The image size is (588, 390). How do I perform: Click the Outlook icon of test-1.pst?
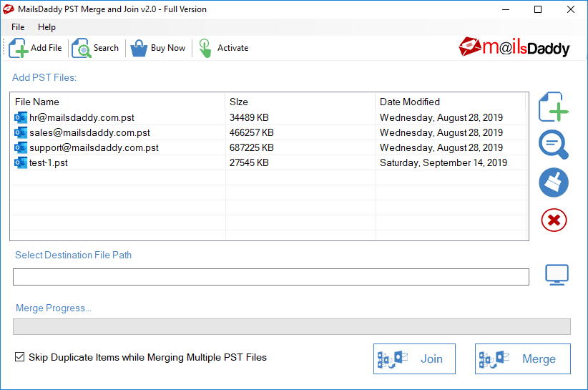[x=21, y=162]
